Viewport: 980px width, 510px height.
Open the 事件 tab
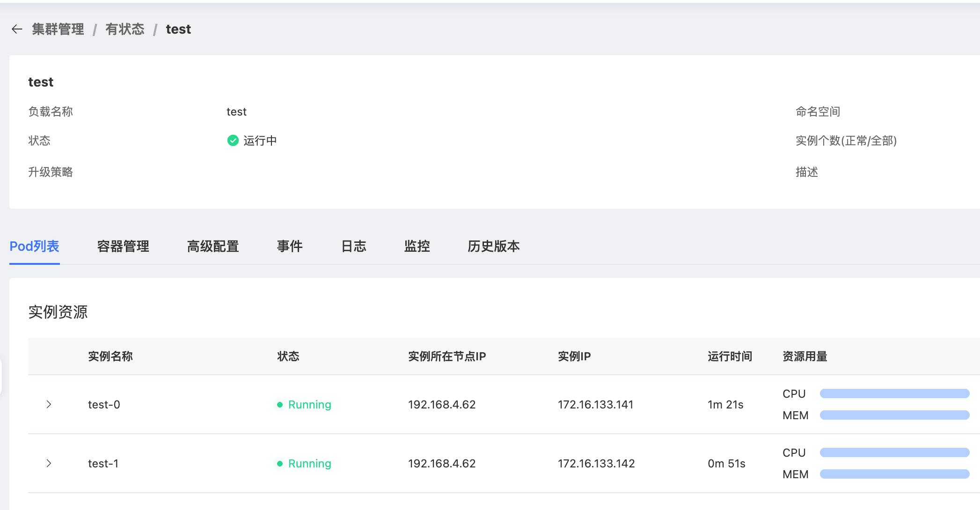pyautogui.click(x=290, y=246)
